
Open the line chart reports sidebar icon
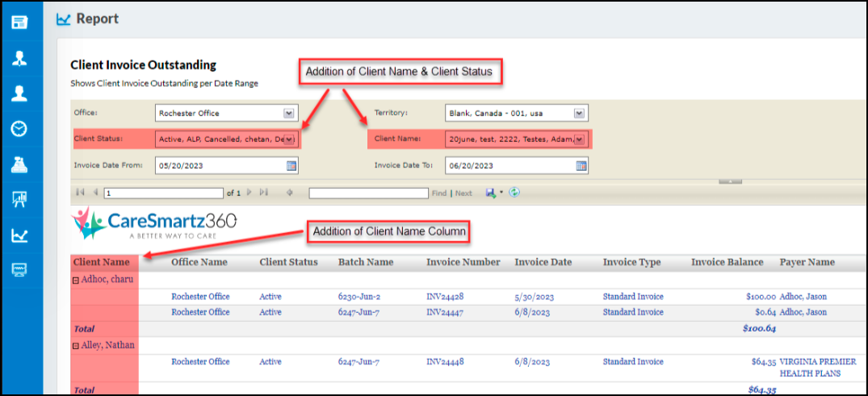19,236
